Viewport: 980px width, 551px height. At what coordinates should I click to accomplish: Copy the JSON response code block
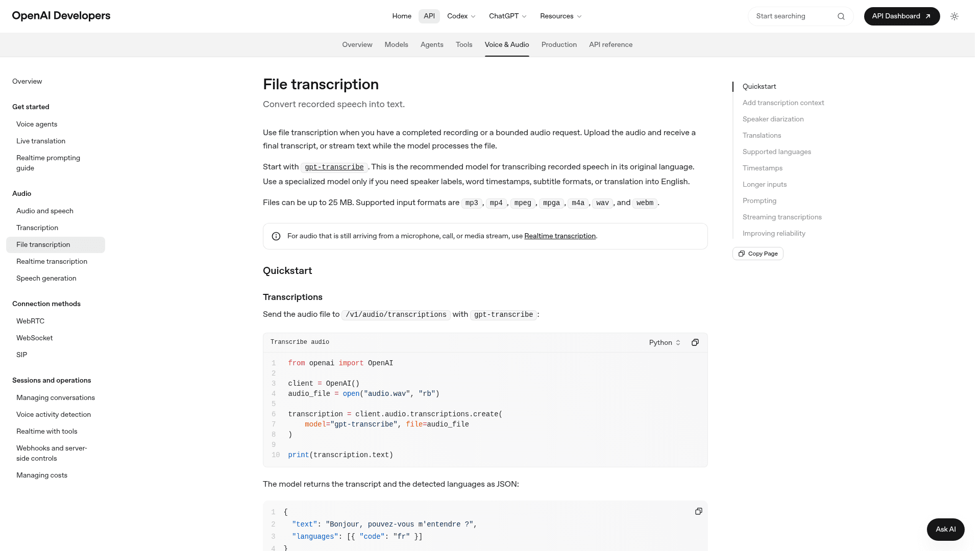click(x=698, y=511)
